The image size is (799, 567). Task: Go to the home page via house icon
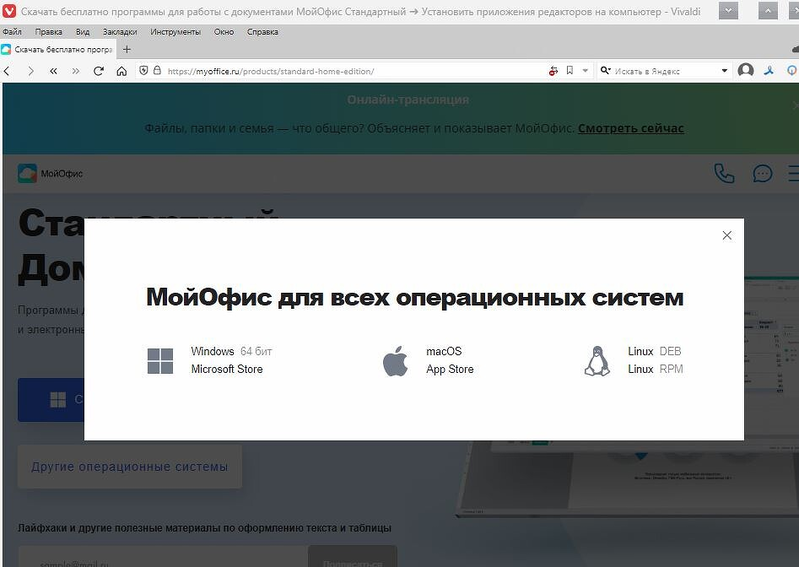click(x=122, y=71)
